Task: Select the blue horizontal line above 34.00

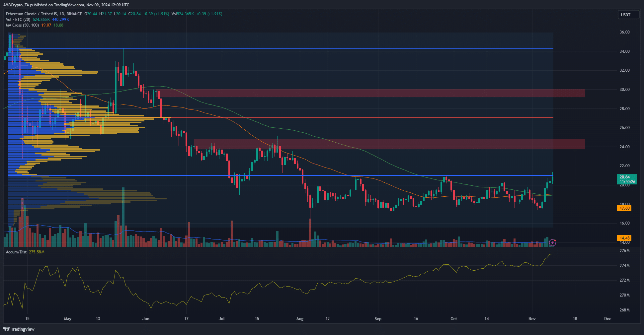Action: coord(281,49)
